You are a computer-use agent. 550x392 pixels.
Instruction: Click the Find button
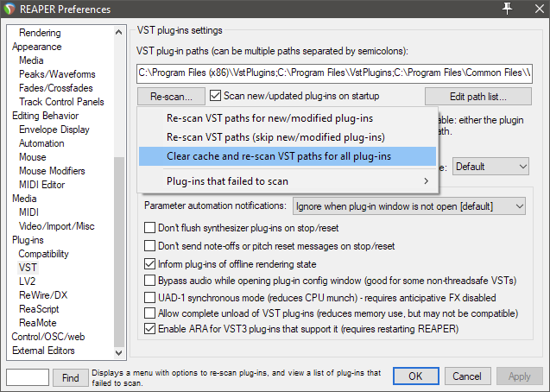tap(71, 377)
